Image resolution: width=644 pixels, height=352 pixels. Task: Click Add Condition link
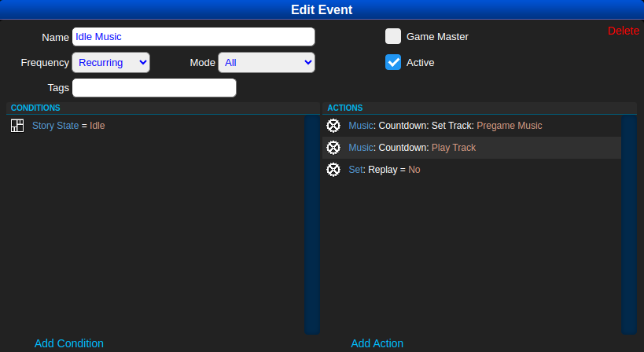point(69,343)
